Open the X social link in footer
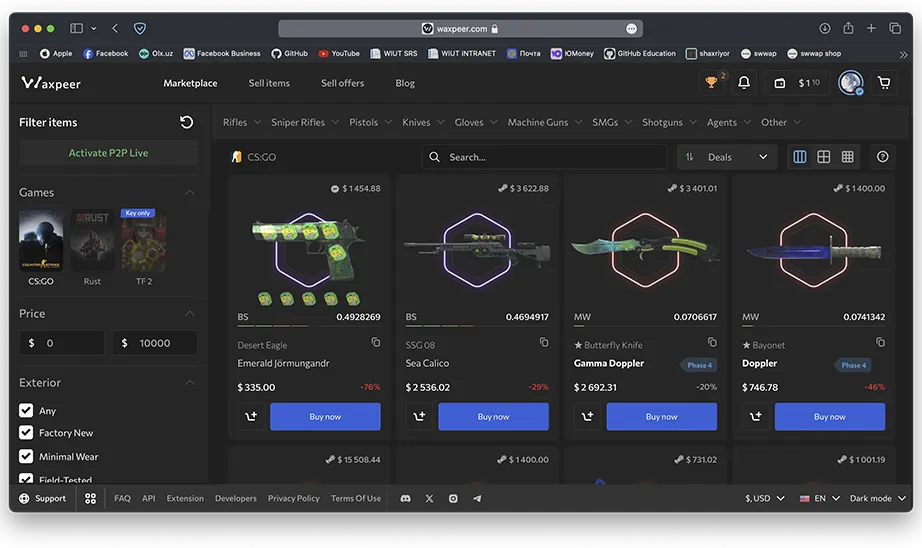Viewport: 922px width, 548px height. coord(429,499)
